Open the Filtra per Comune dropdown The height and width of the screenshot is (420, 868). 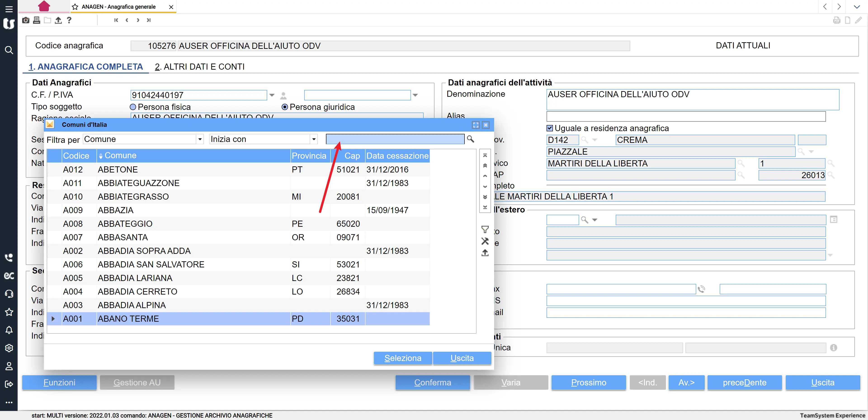[x=200, y=139]
